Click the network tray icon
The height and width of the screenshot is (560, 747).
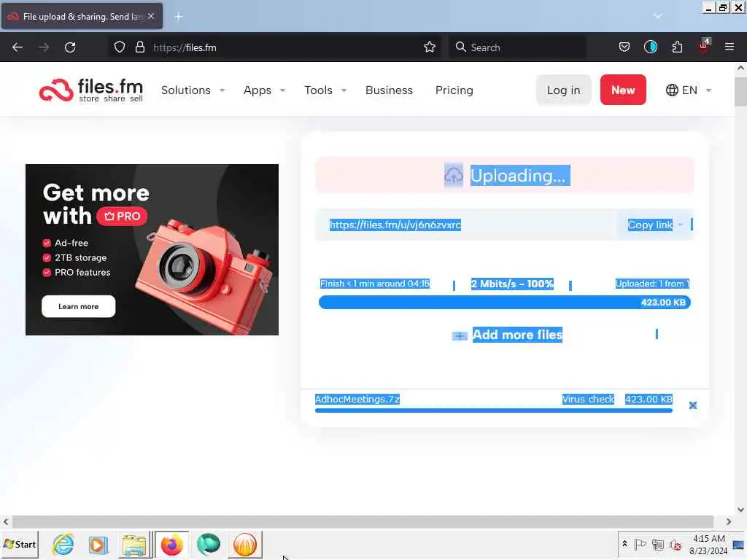tap(657, 544)
